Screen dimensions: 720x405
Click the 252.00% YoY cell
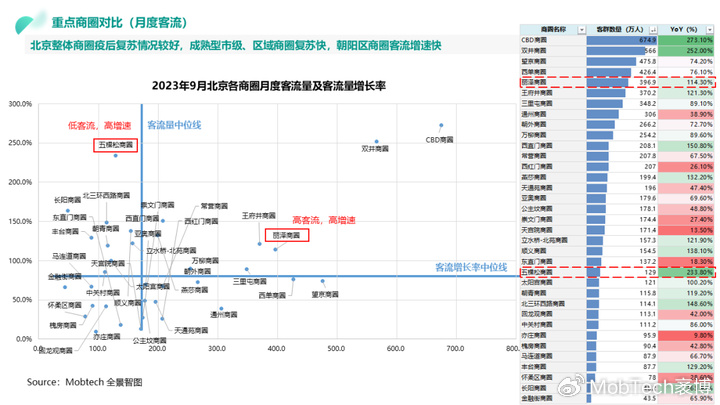(x=686, y=51)
